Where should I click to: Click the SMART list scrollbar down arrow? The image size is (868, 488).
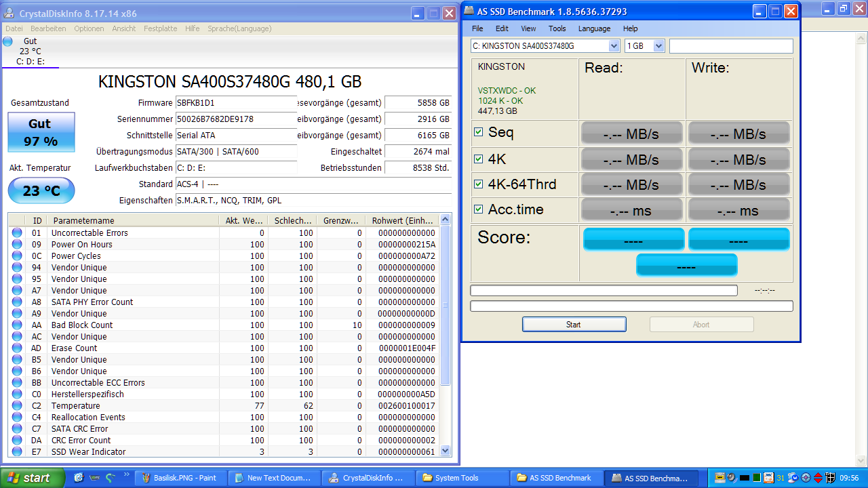click(x=445, y=450)
